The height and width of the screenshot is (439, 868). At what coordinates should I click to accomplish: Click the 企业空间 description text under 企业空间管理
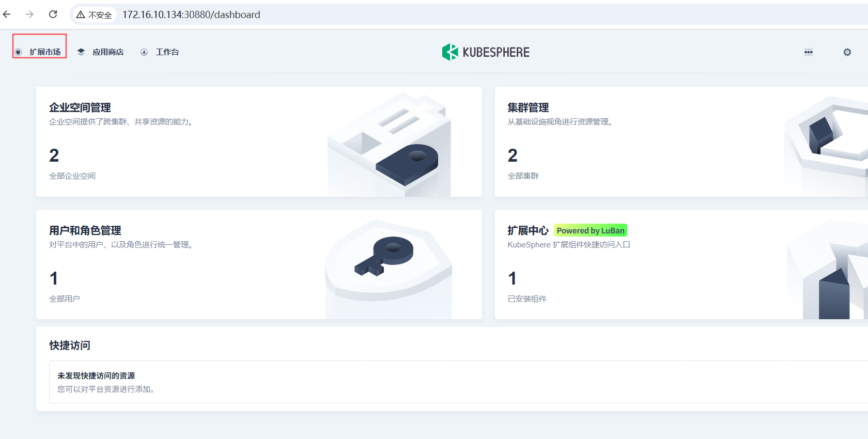[x=122, y=122]
